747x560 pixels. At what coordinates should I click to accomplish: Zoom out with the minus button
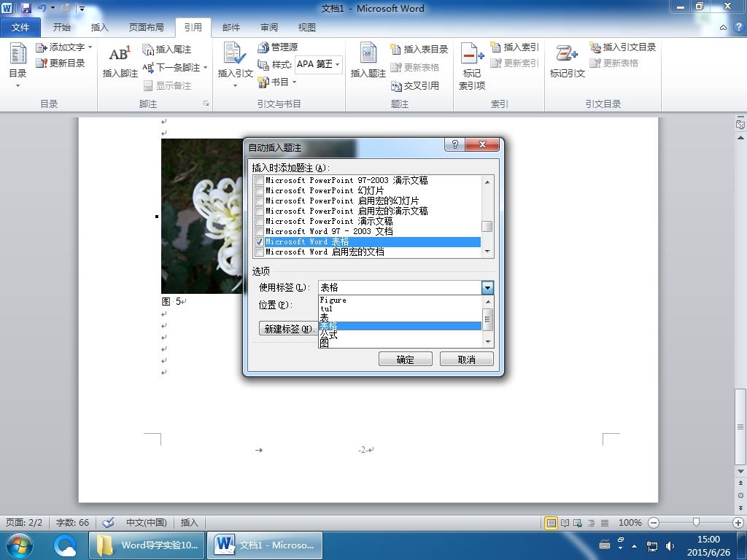click(654, 523)
